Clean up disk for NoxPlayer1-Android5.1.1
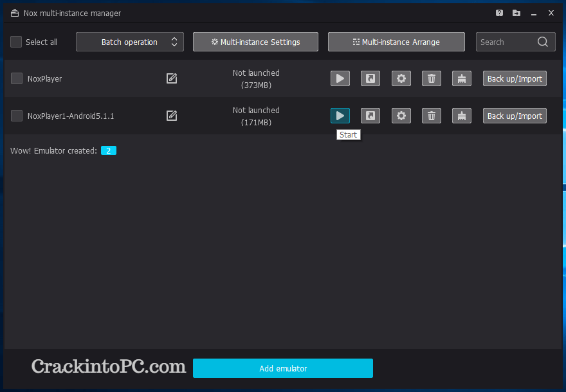The image size is (566, 392). point(462,116)
